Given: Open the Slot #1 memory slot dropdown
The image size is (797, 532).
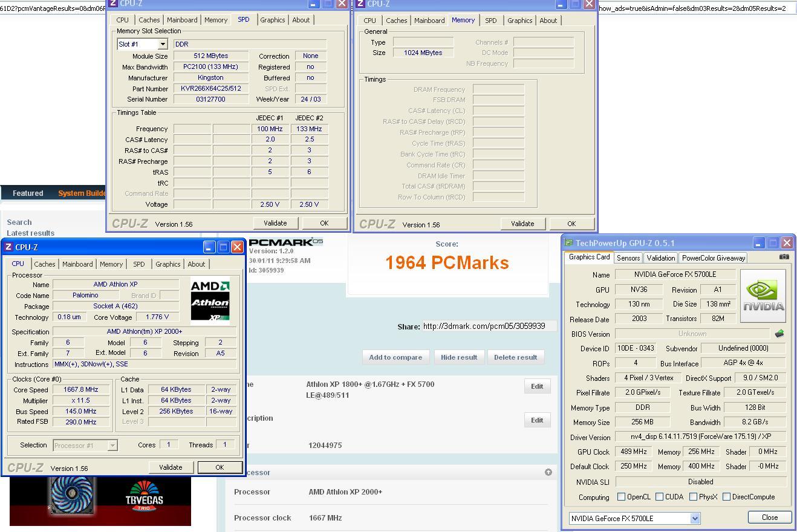Looking at the screenshot, I should click(163, 44).
